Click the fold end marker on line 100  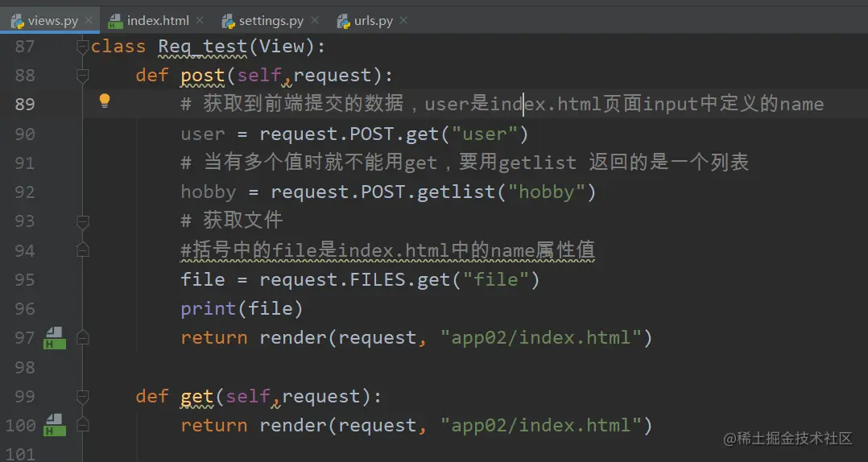point(82,425)
